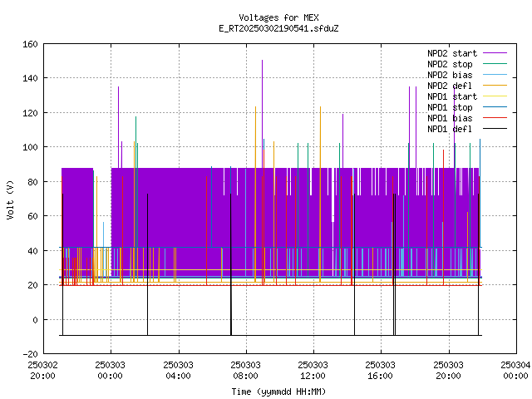Screen dimensions: 532x399
Task: Click the x-axis tick 250303 04:00
Action: (x=178, y=371)
